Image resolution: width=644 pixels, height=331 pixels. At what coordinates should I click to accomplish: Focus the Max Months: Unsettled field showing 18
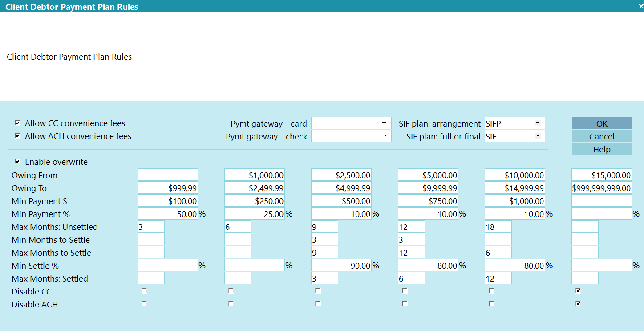[x=498, y=227]
